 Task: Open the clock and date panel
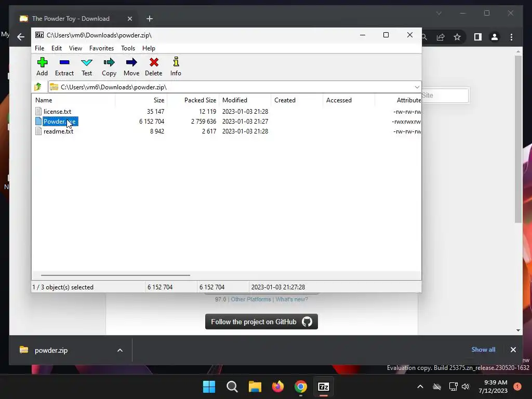coord(493,387)
